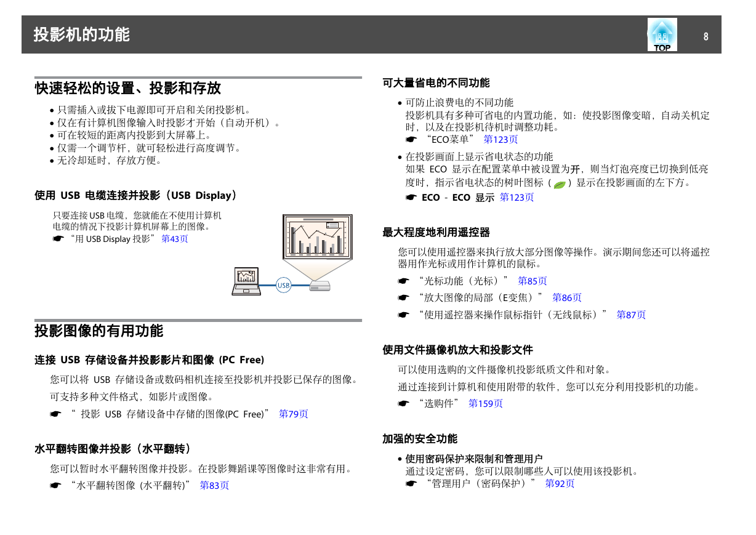Image resolution: width=756 pixels, height=535 pixels.
Task: Click bullet 在投影画面上显示省电状态的功能
Action: click(480, 156)
